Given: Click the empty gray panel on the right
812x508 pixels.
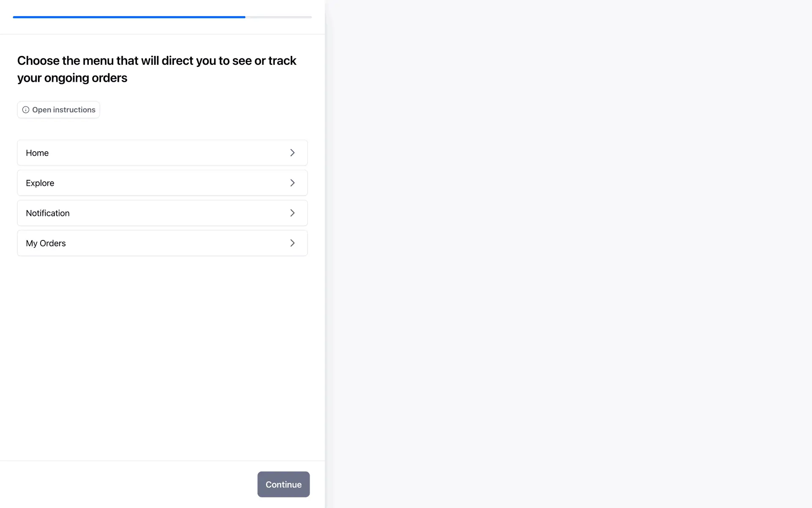Looking at the screenshot, I should coord(568,254).
